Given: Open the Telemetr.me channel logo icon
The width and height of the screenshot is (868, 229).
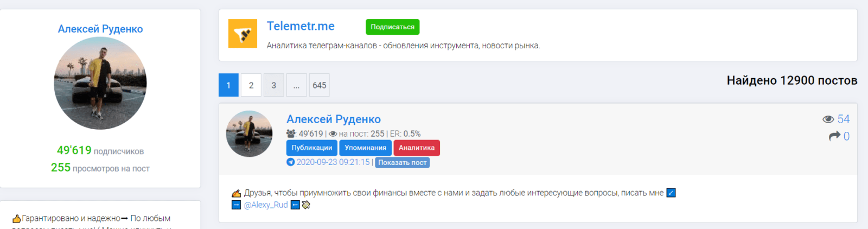Looking at the screenshot, I should [x=242, y=34].
